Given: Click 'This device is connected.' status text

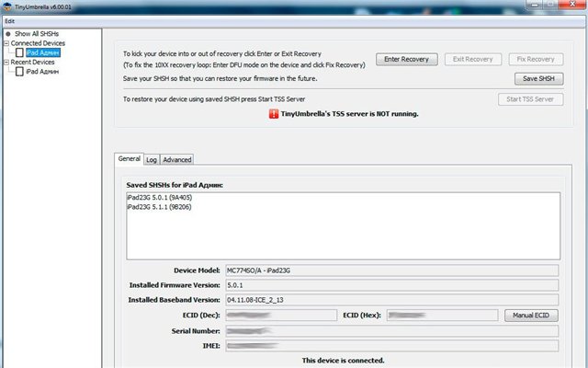Looking at the screenshot, I should 343,361.
